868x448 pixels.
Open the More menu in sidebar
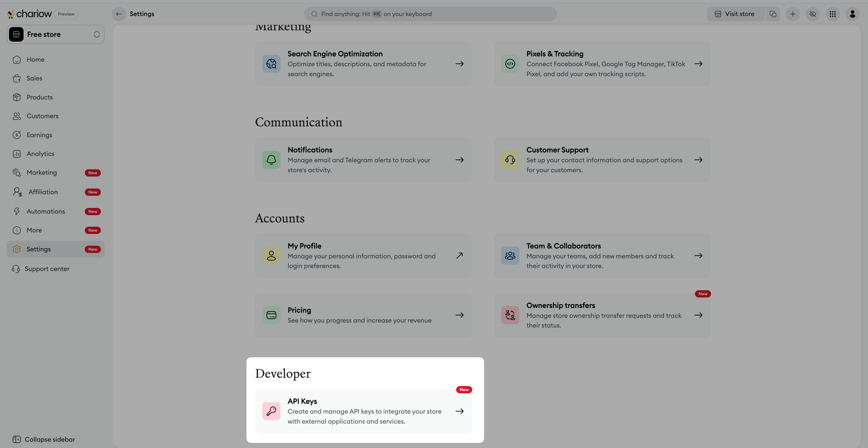pyautogui.click(x=34, y=230)
